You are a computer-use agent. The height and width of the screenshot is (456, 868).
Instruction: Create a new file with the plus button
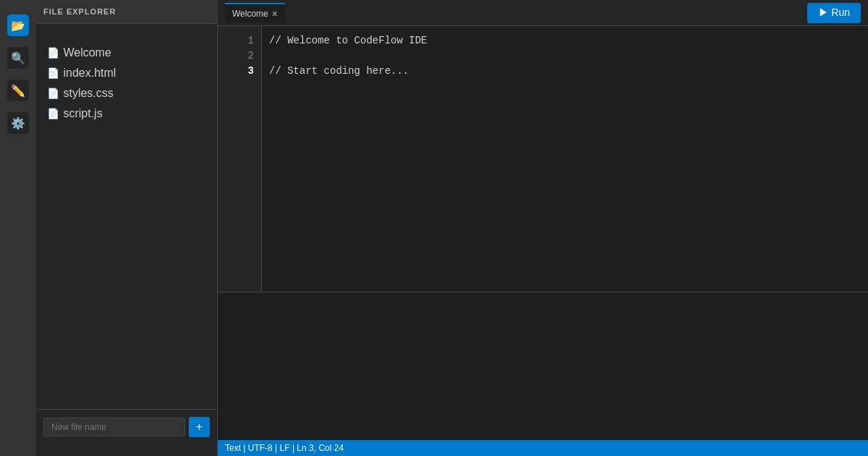199,427
